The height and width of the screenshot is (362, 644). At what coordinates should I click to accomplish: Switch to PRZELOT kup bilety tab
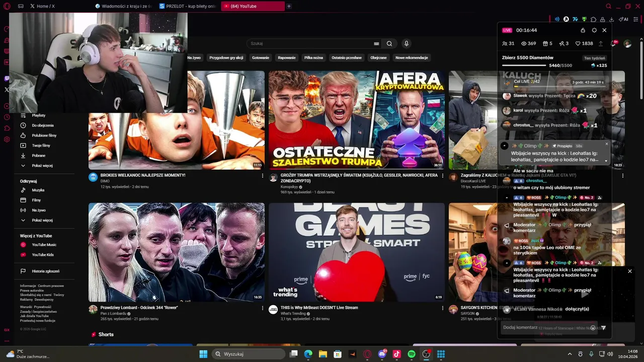[x=188, y=6]
